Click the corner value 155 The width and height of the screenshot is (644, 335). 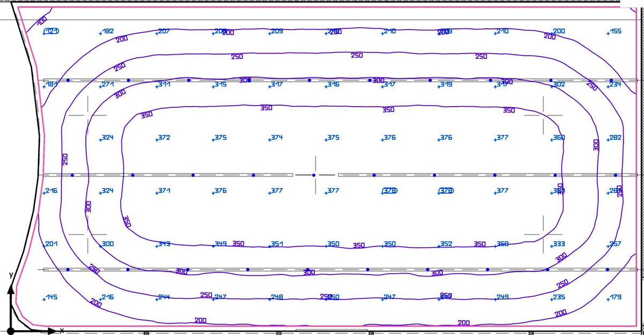point(616,31)
